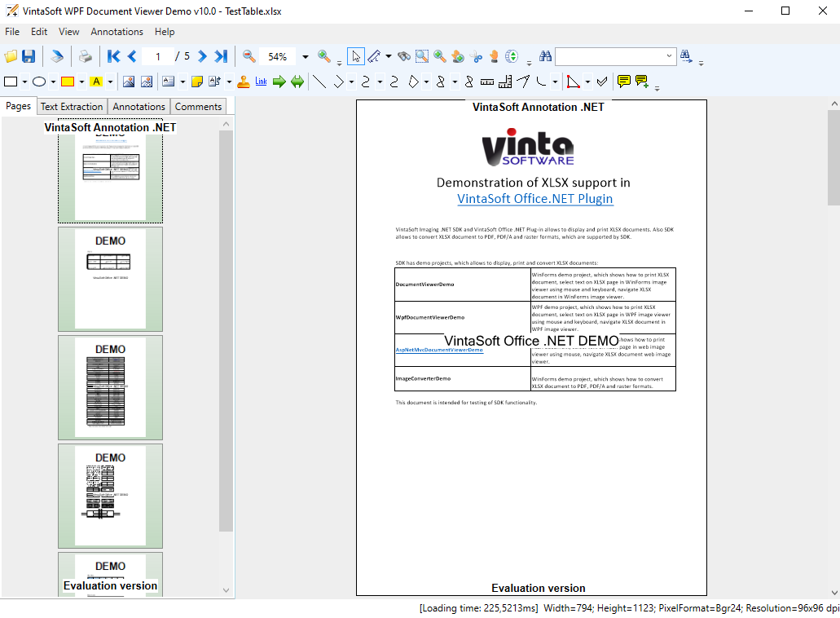Expand the text search combo box
Image resolution: width=840 pixels, height=618 pixels.
pos(670,56)
